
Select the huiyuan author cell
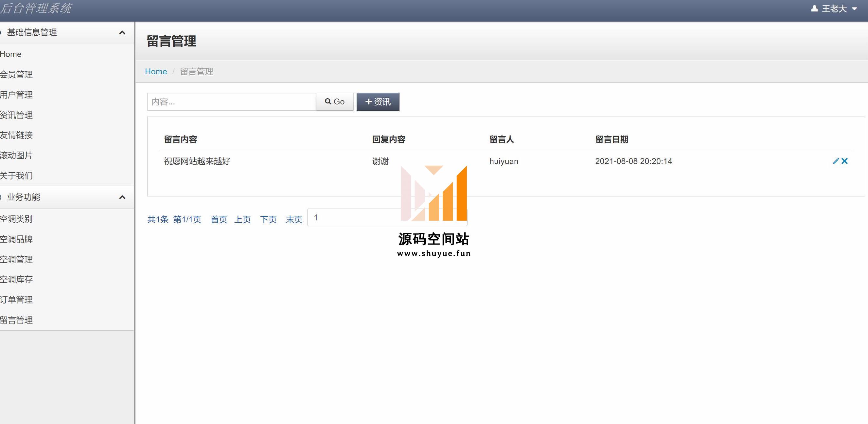[504, 161]
